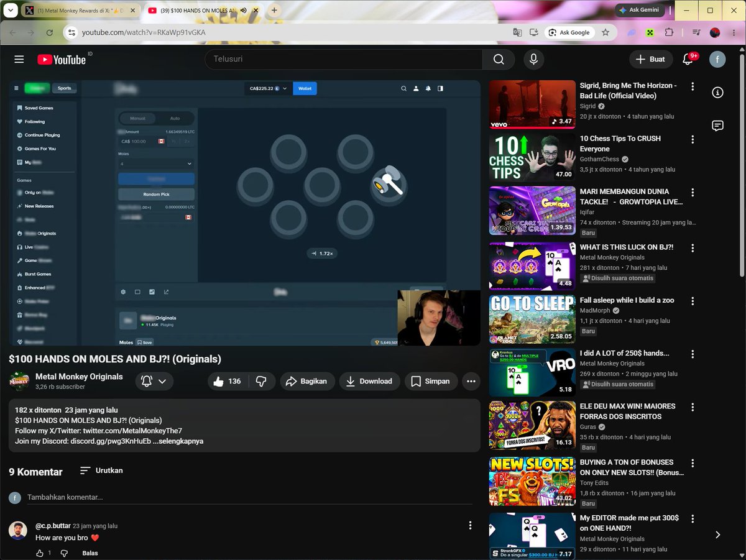
Task: Open the NEW SLOTS video thumbnail
Action: pos(532,481)
